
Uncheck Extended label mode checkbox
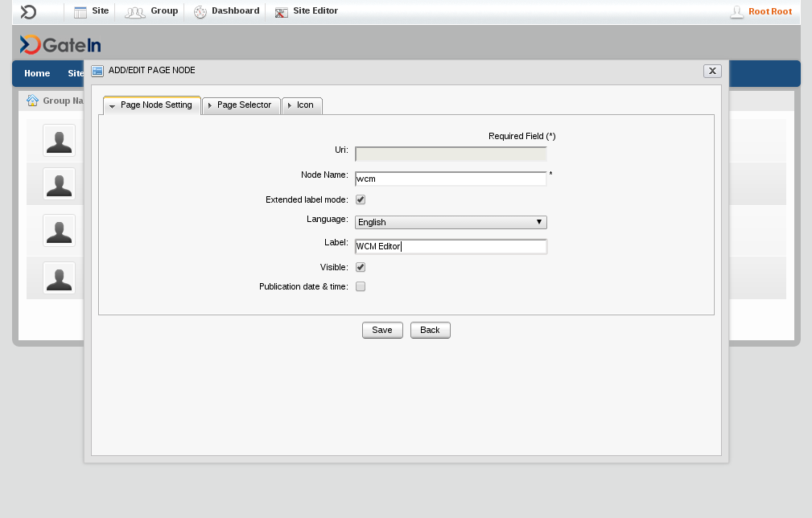tap(361, 199)
